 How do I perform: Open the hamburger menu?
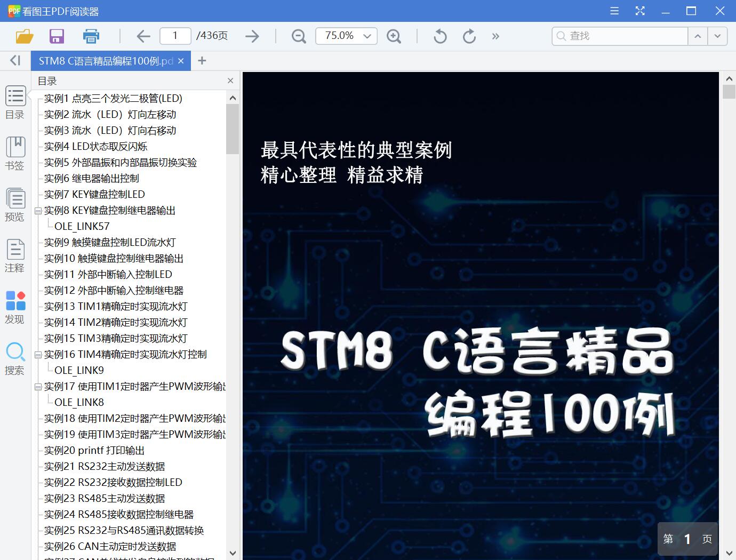click(614, 11)
